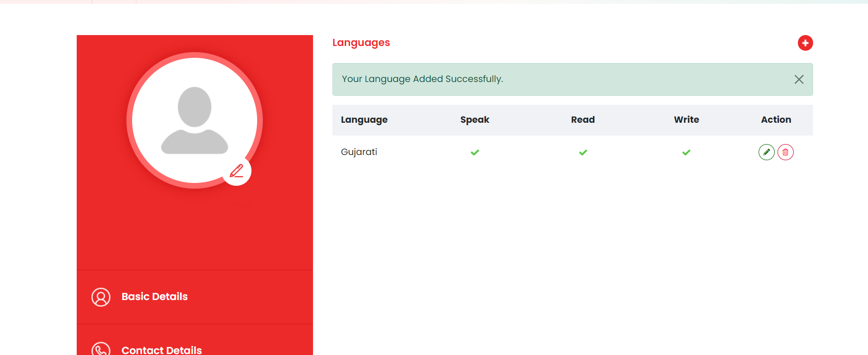Click the phone icon beside Contact Details

click(101, 350)
